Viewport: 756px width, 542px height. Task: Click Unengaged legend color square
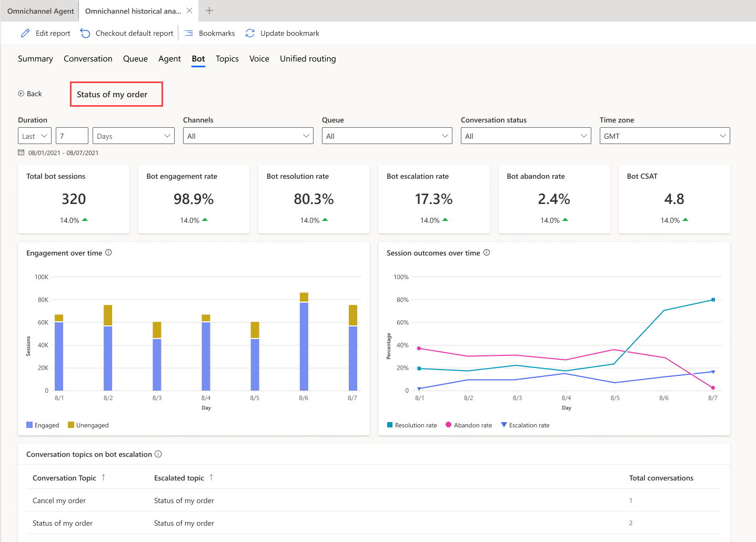tap(71, 425)
